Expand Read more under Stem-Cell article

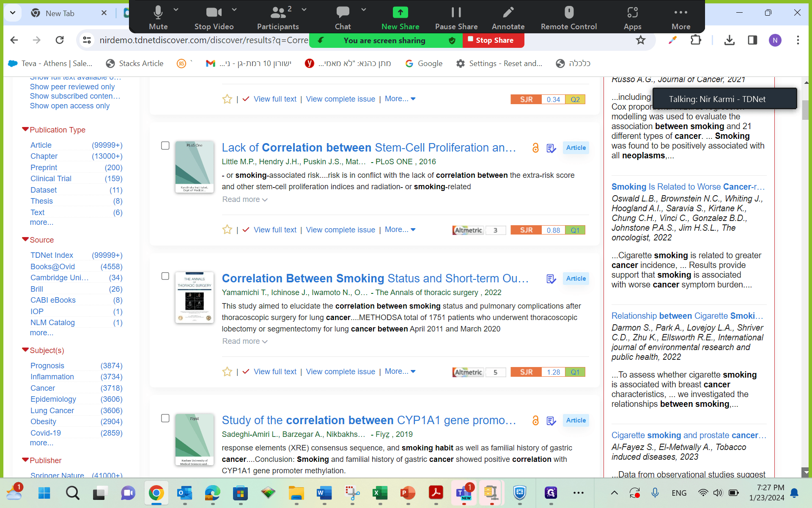pyautogui.click(x=245, y=199)
